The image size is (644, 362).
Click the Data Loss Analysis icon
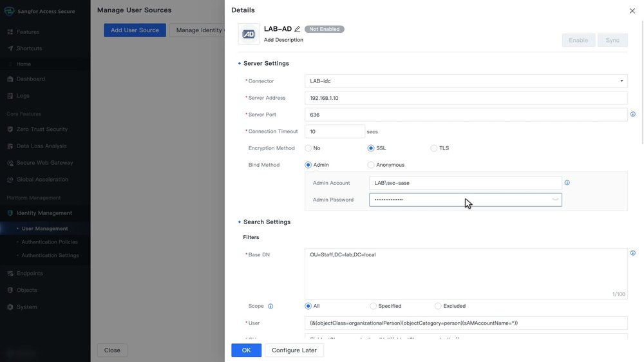tap(10, 146)
